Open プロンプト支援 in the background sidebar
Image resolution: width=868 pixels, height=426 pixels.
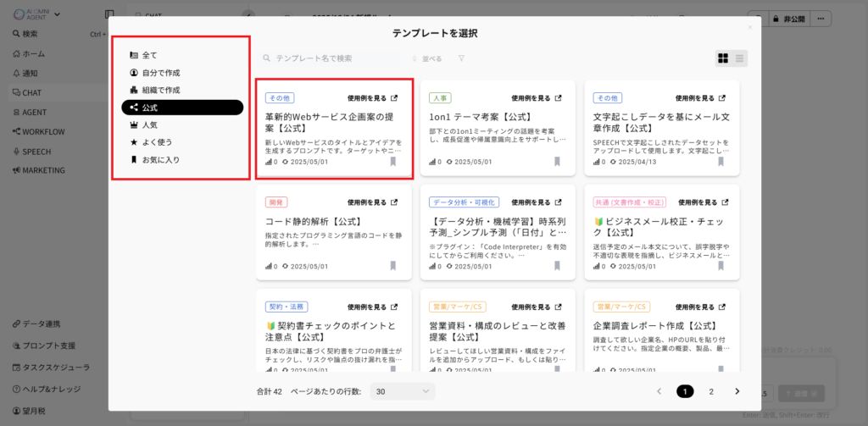44,346
